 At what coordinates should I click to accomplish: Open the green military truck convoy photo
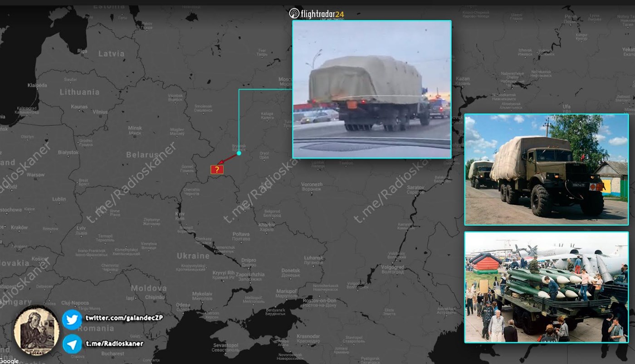tap(546, 169)
